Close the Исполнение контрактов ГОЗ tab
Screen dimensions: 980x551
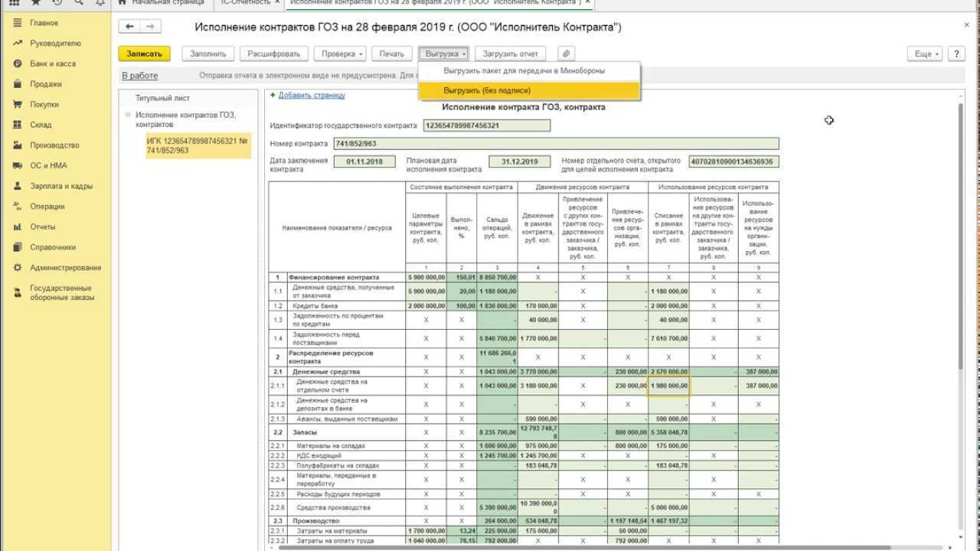587,3
